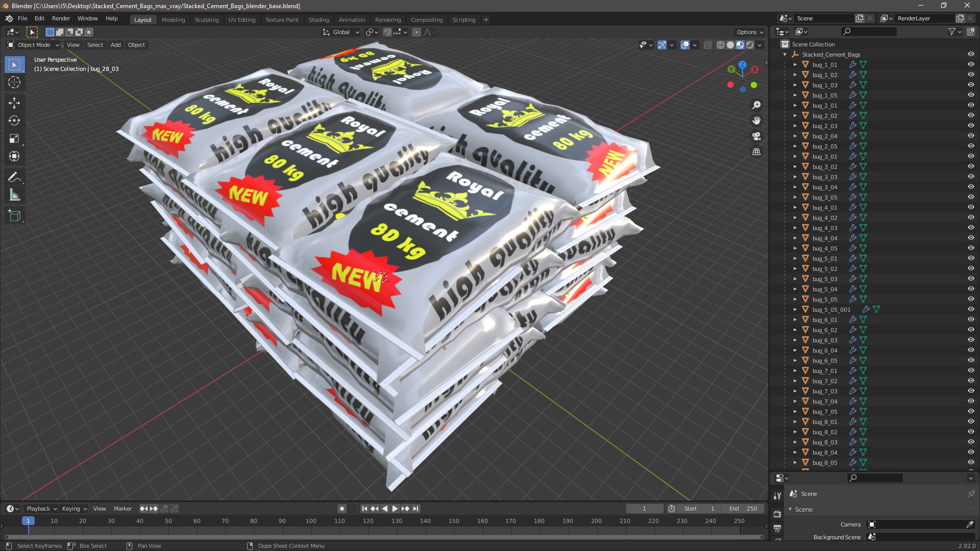The image size is (980, 551).
Task: Select the Scale tool
Action: (x=14, y=138)
